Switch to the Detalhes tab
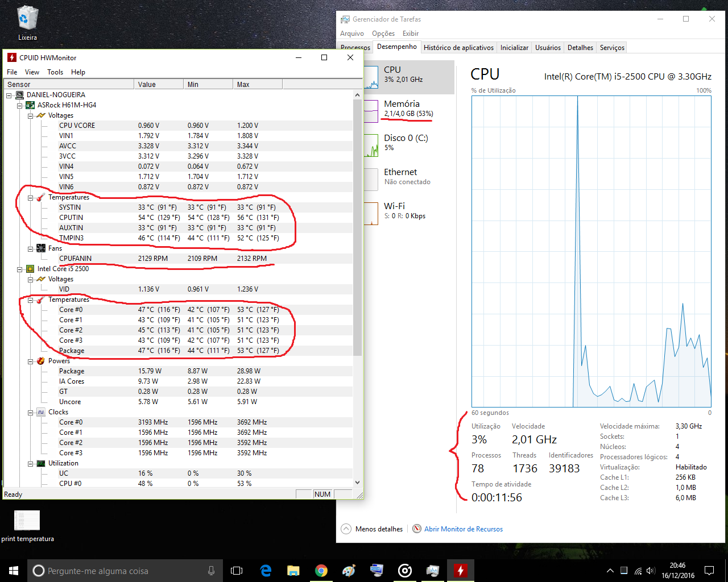728x582 pixels. (x=580, y=48)
